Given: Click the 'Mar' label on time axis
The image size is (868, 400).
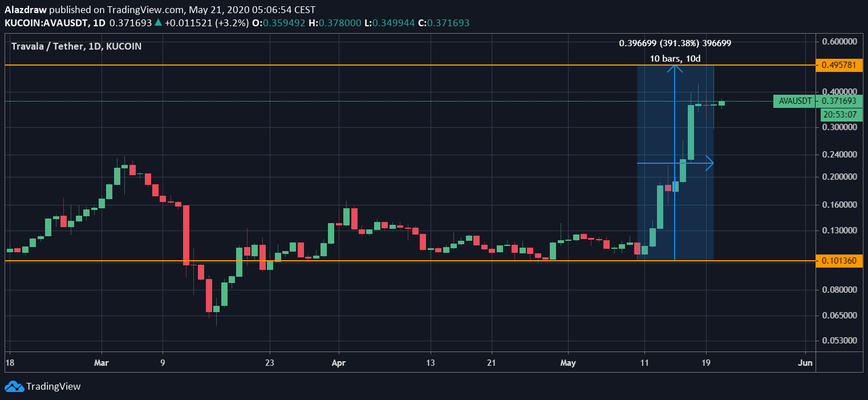Looking at the screenshot, I should pyautogui.click(x=102, y=362).
